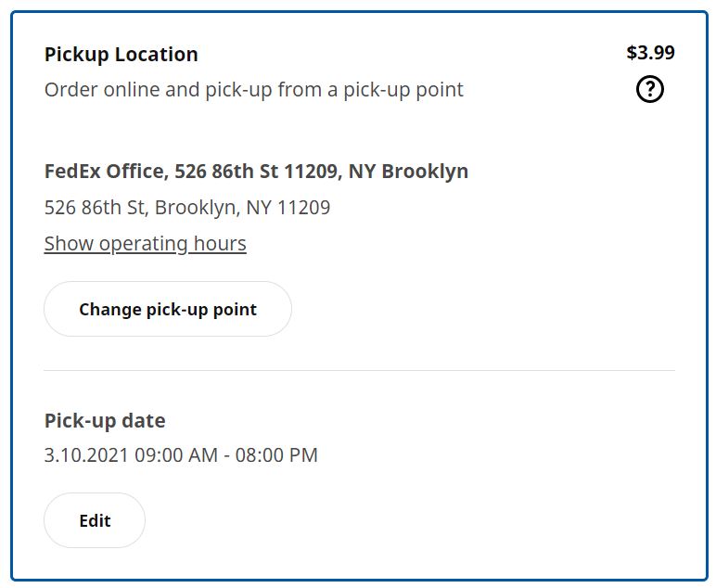Click 'pick-up point' at description end

pos(403,89)
